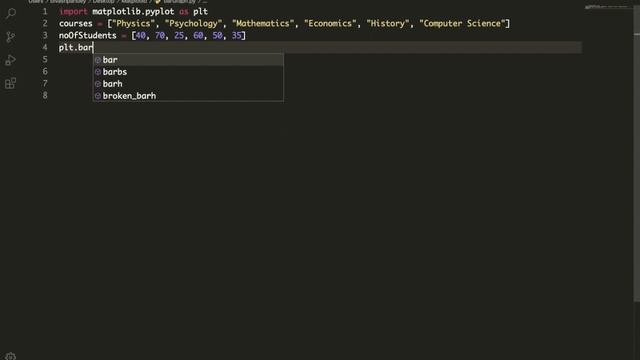Select the 'barh' autocomplete suggestion

[x=188, y=84]
